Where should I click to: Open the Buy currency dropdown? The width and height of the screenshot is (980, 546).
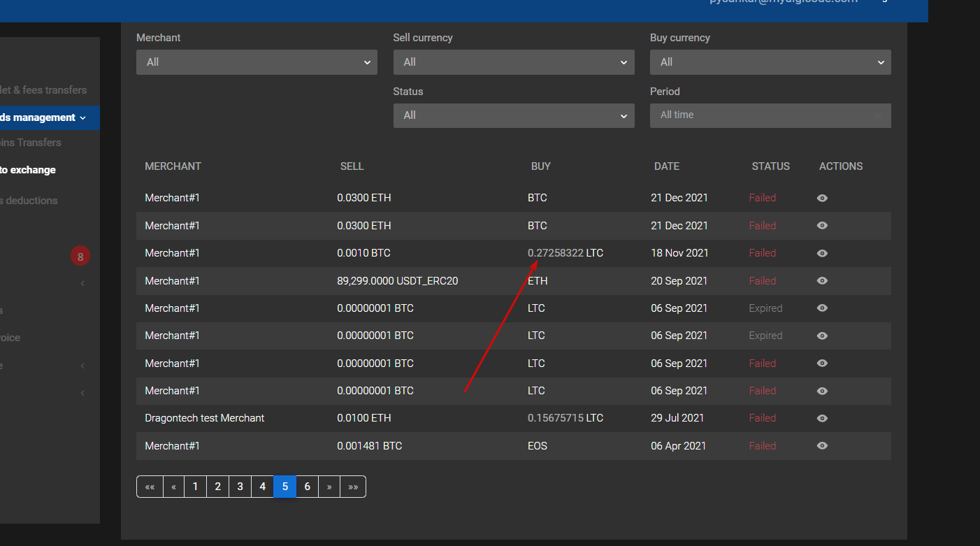click(x=770, y=62)
